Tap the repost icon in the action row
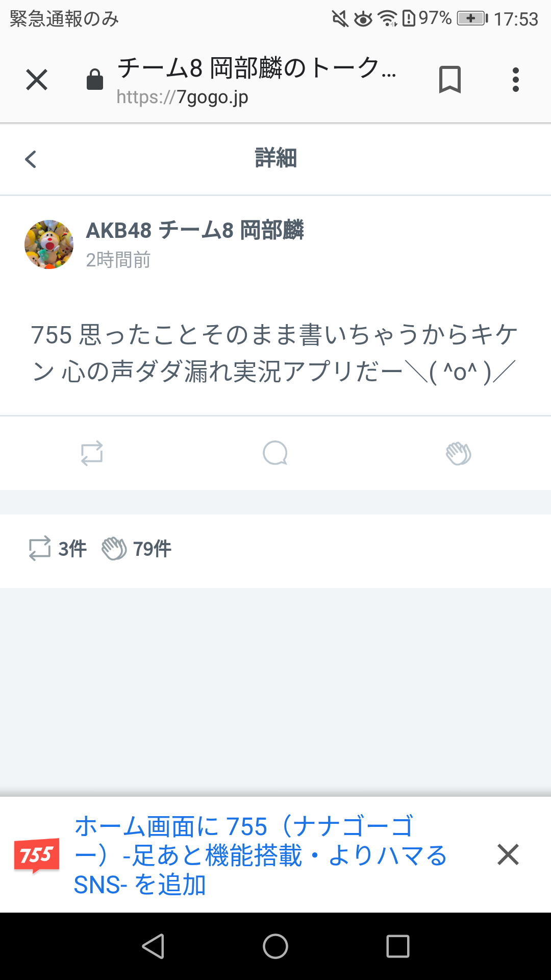 point(92,453)
